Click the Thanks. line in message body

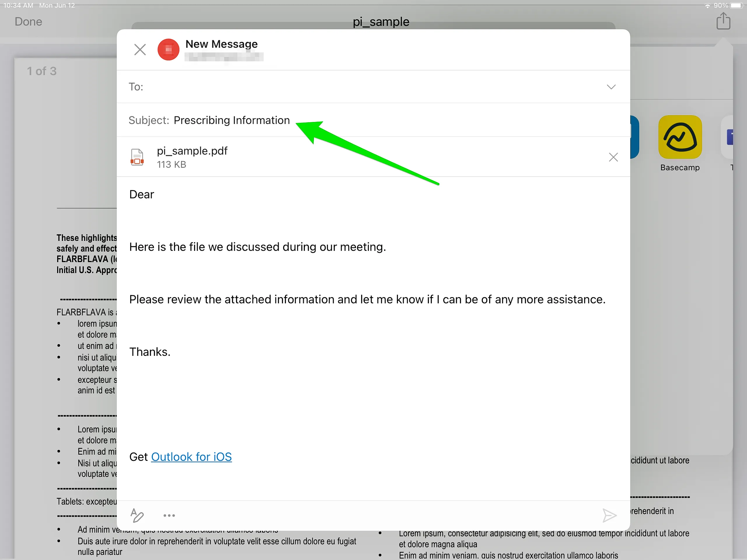[x=150, y=352]
